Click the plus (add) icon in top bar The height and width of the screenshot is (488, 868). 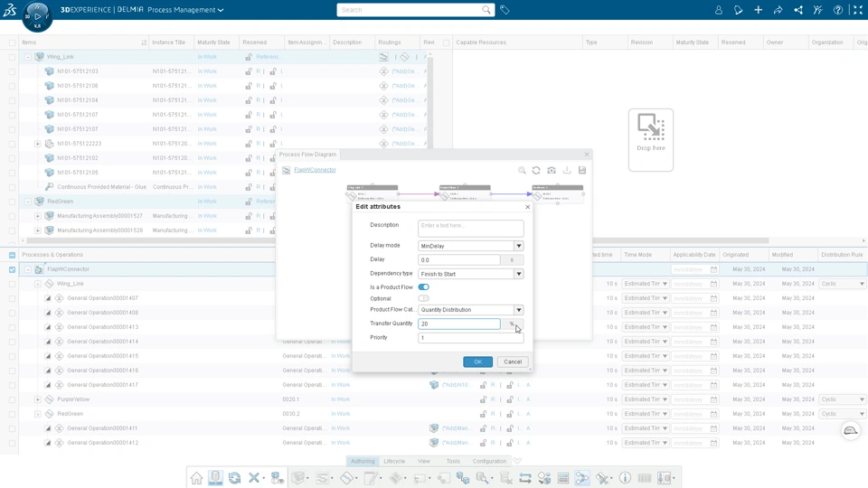coord(758,10)
